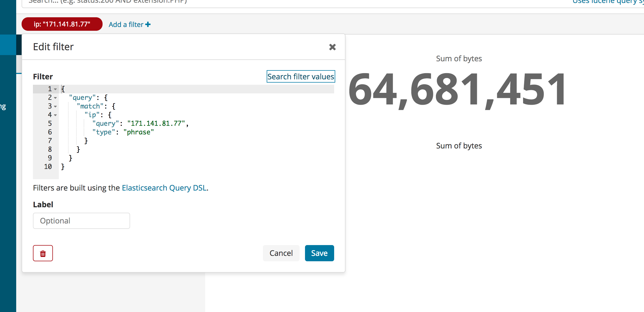Close the Edit filter dialog with X
The height and width of the screenshot is (312, 644).
(x=332, y=47)
